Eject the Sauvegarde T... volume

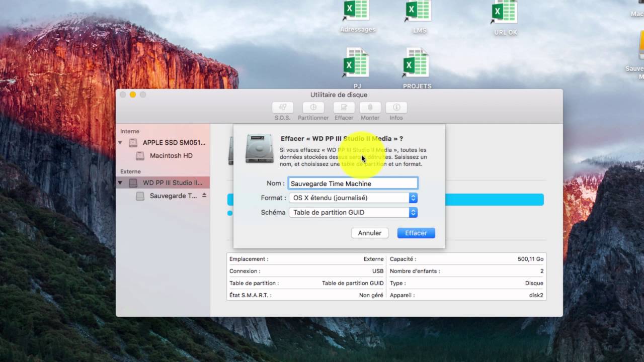[204, 195]
